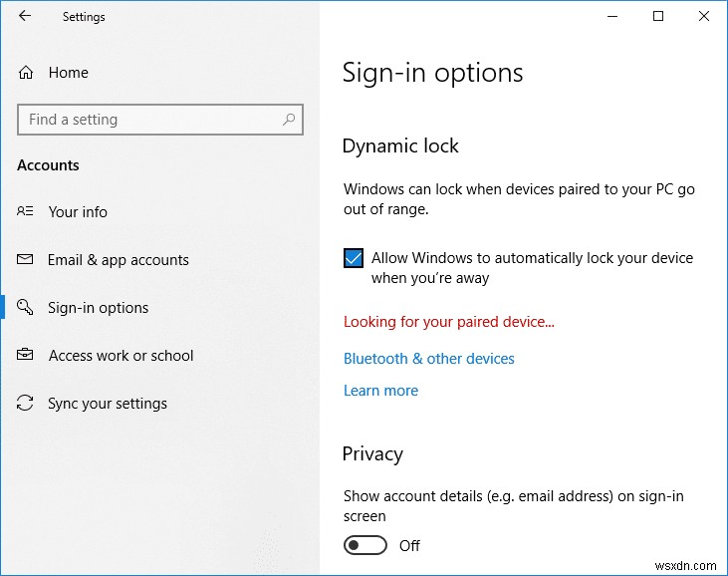Click the search magnifier icon
Viewport: 728px width, 576px height.
(289, 120)
